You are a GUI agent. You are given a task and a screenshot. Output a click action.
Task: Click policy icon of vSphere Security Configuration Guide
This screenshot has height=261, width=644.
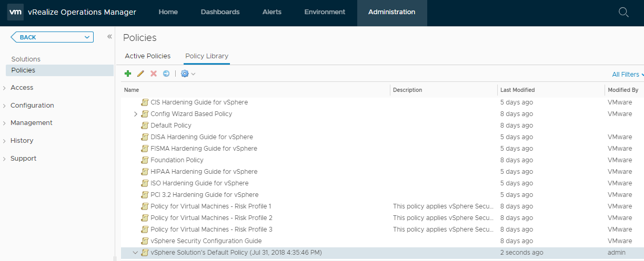pyautogui.click(x=145, y=241)
